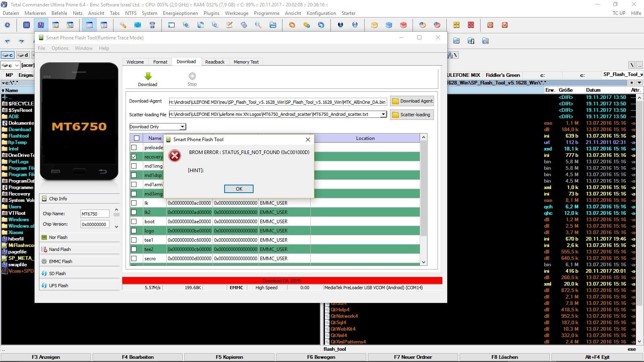This screenshot has height=362, width=644.
Task: Switch to the Memory Test tab
Action: 246,62
